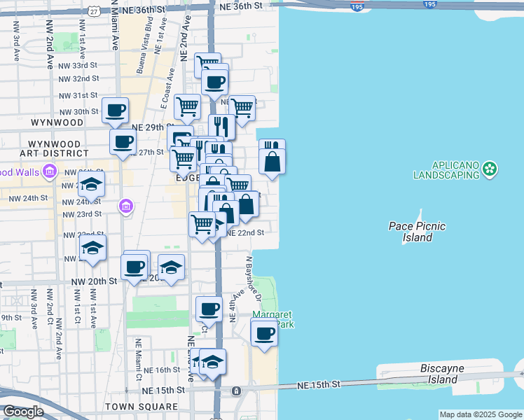The image size is (524, 420).
Task: Open the graduation cap marker near NW 24th St
Action: tap(91, 186)
